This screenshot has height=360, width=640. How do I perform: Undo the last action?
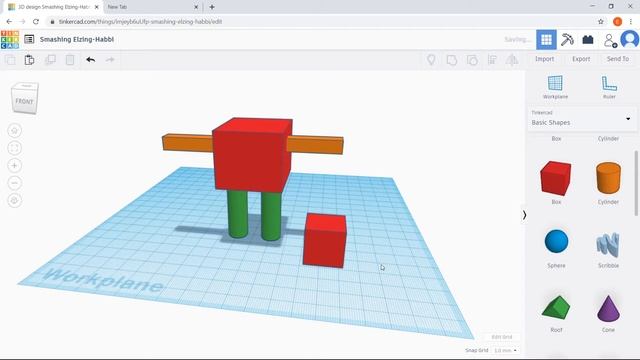(91, 60)
